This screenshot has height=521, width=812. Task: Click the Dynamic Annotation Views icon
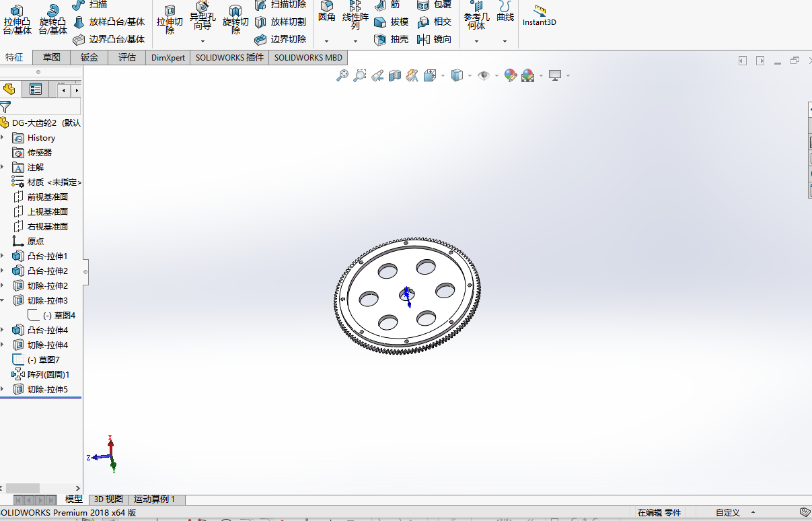(x=412, y=75)
